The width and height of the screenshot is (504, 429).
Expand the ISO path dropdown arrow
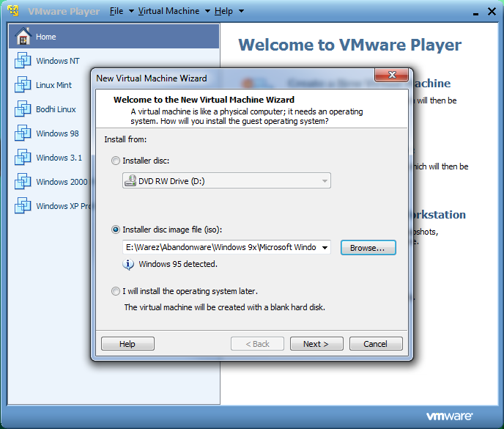pos(325,247)
